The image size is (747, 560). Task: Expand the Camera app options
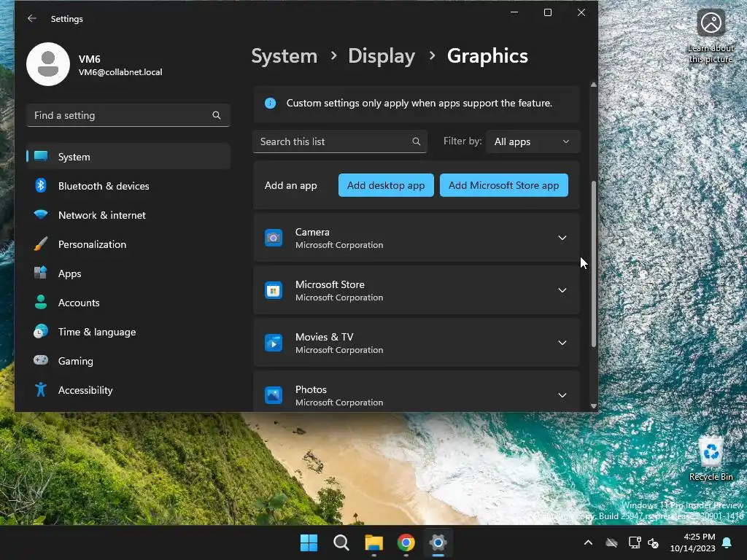(562, 238)
